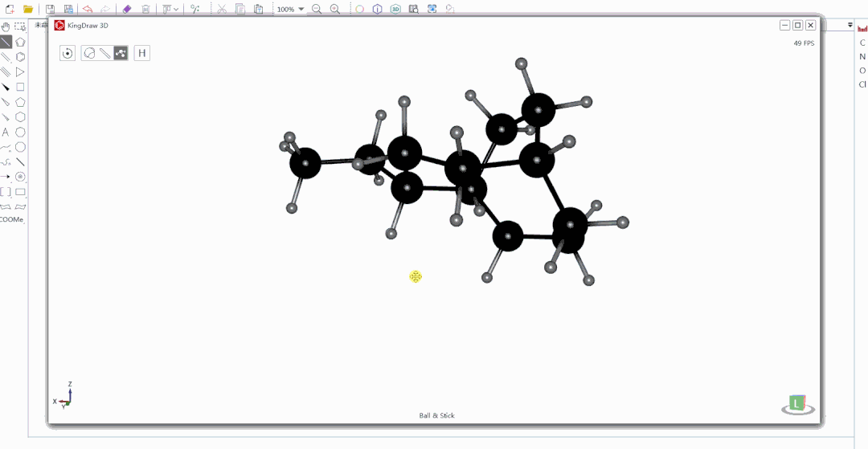Expand the alignment tool dropdown arrow

[176, 10]
